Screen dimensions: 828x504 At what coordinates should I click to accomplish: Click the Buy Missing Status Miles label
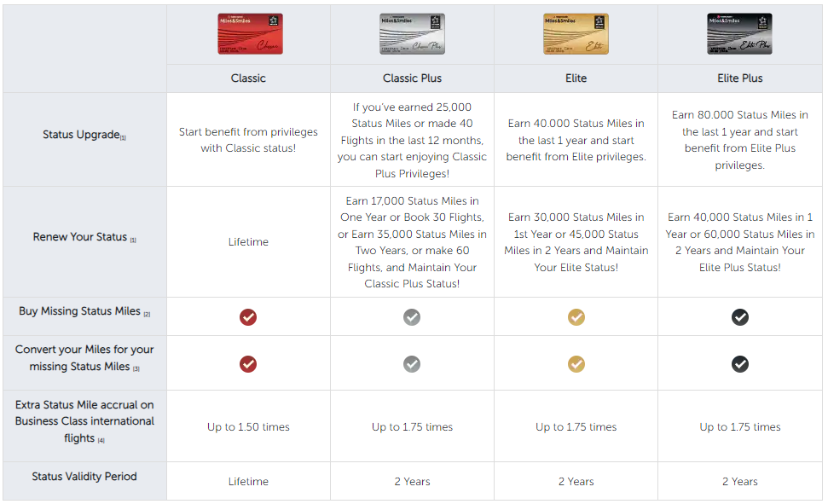click(80, 312)
